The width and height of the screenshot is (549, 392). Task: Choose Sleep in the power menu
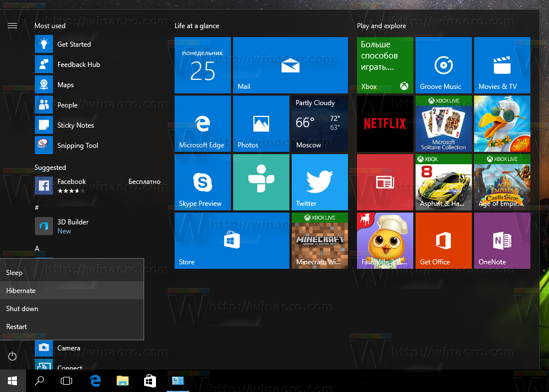pos(72,272)
